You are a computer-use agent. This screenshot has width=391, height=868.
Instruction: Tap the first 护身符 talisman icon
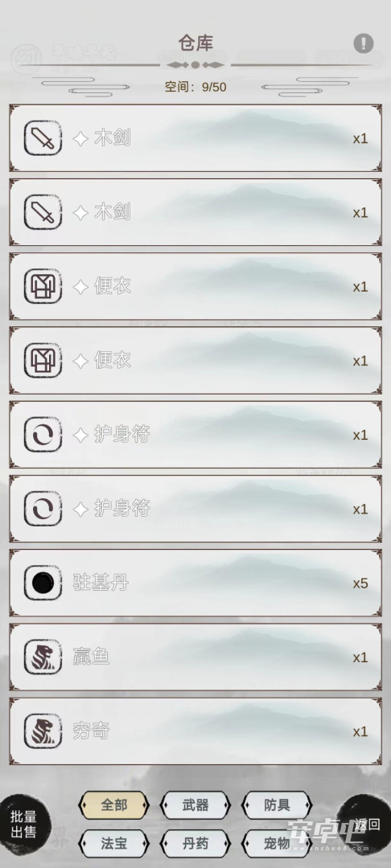pyautogui.click(x=43, y=435)
